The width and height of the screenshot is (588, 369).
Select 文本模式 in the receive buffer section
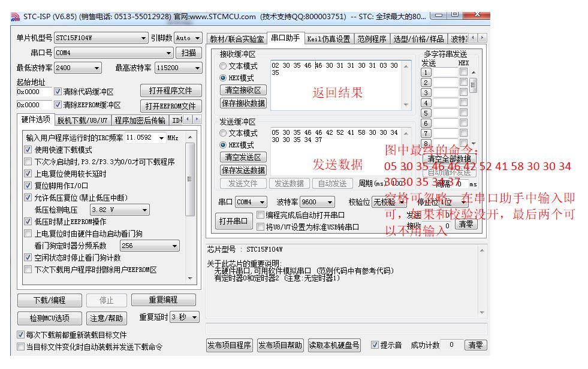click(223, 66)
